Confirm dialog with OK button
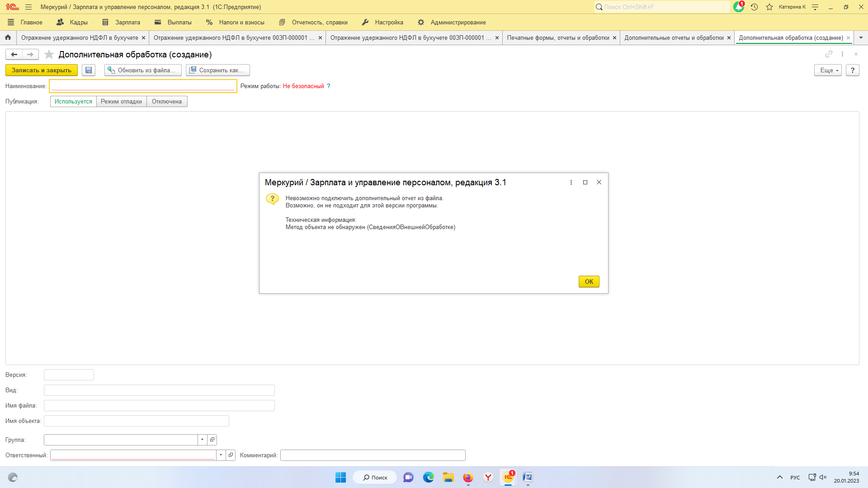Screen dimensions: 868x488 click(589, 282)
